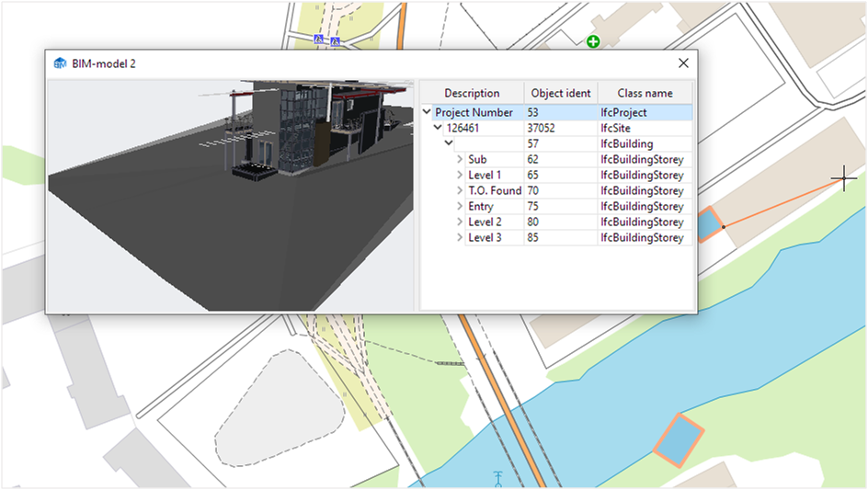Click the green plus marker on map
Screen dimensions: 868x490
(x=593, y=41)
